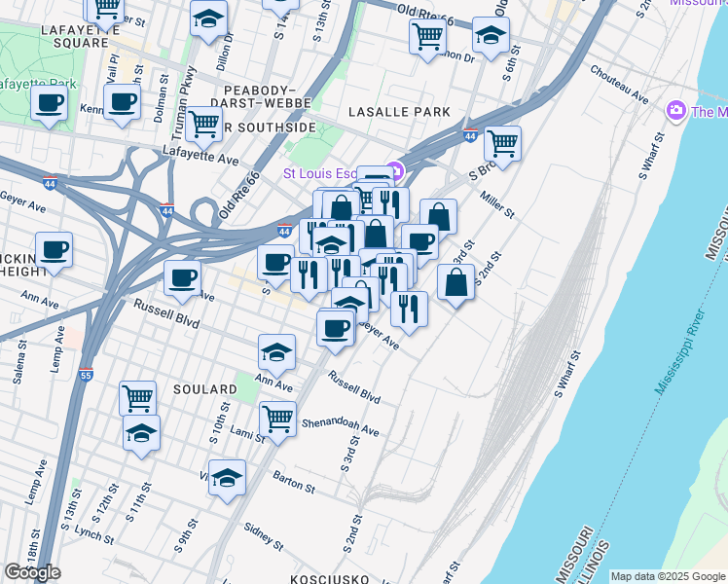Select the S 10th St street label
Image resolution: width=728 pixels, height=584 pixels.
[x=220, y=422]
